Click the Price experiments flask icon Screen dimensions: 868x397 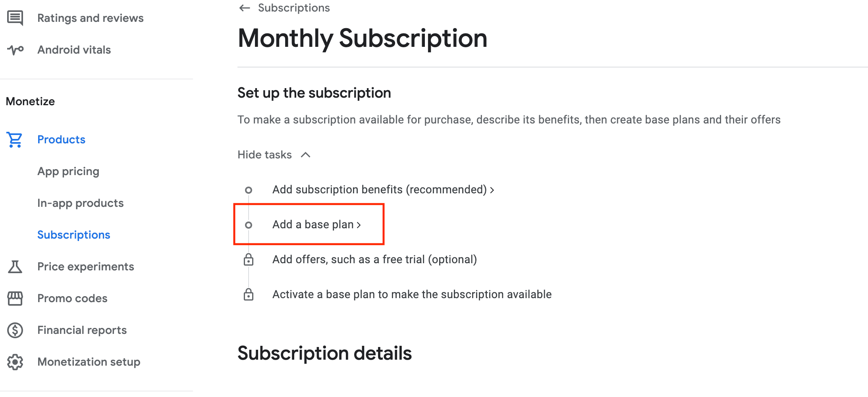(x=15, y=267)
